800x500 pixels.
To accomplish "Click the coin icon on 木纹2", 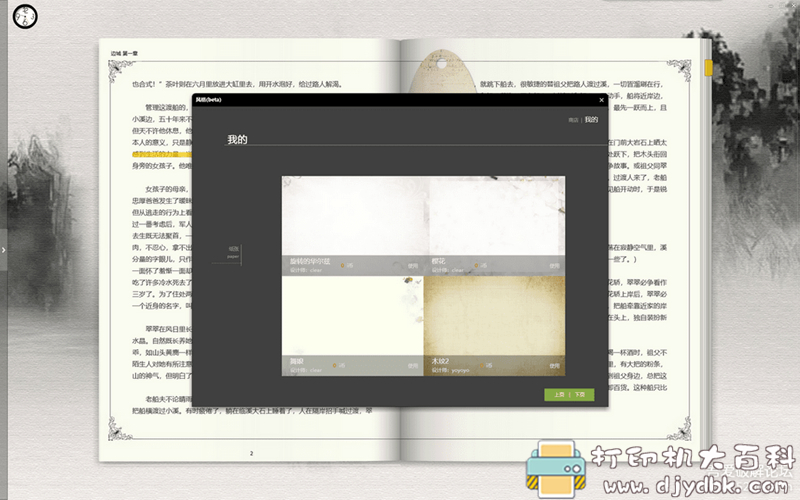I will click(x=482, y=365).
